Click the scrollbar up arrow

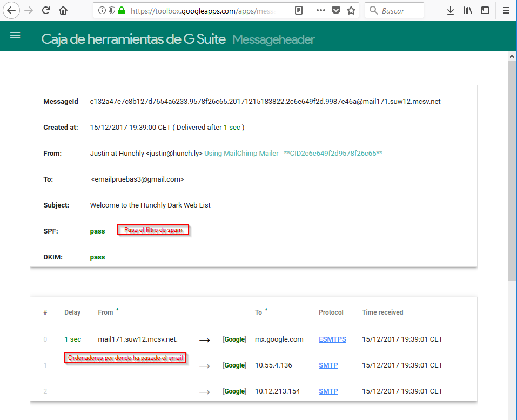(x=512, y=56)
